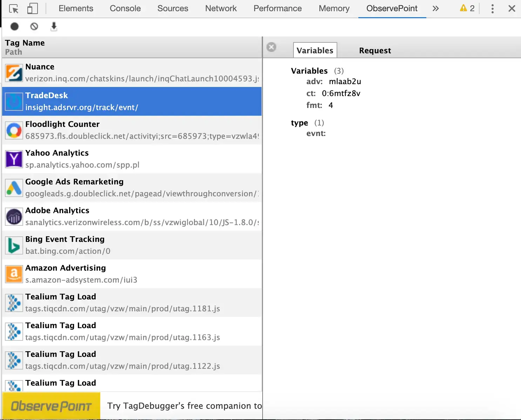
Task: Open the DevTools three-dot options menu
Action: (492, 9)
